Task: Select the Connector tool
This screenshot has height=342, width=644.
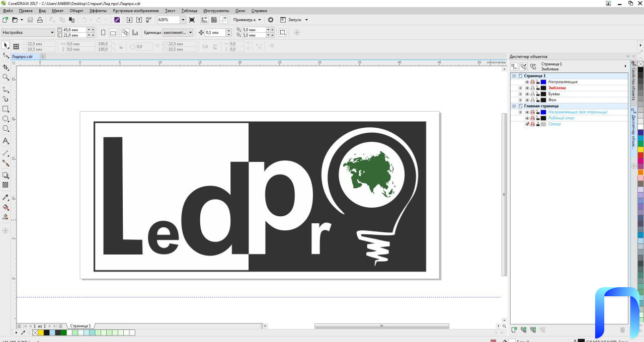Action: point(6,163)
